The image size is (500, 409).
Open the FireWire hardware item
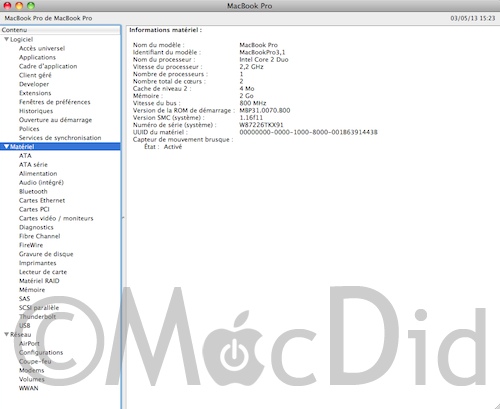coord(31,245)
